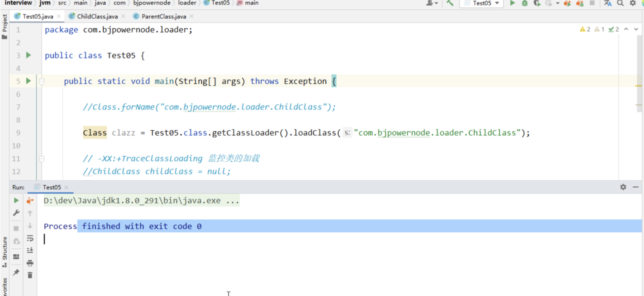Close the Test05 run tab
Image resolution: width=644 pixels, height=296 pixels.
click(x=66, y=187)
